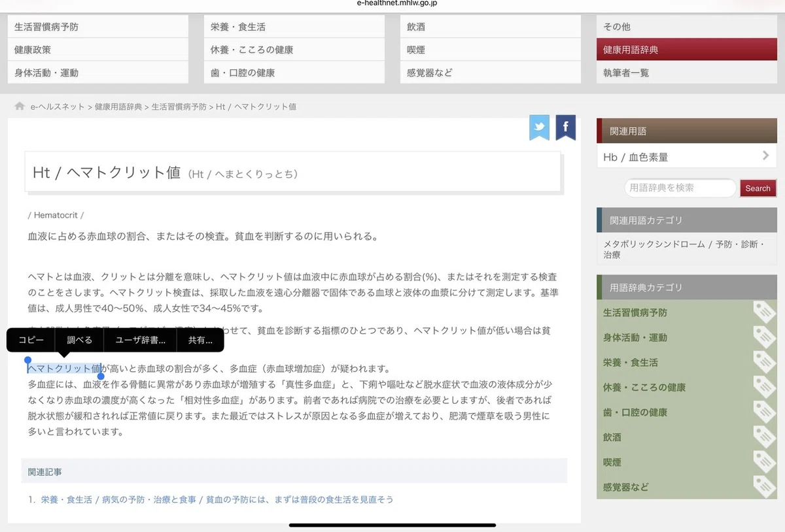785x532 pixels.
Task: Click the Ht / ヘマトクリット値 page title
Action: click(106, 173)
